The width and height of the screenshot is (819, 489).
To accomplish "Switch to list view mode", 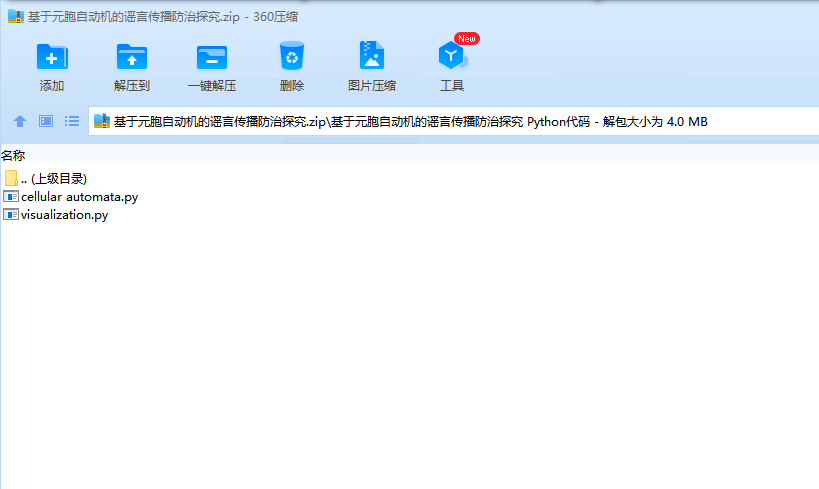I will (72, 121).
